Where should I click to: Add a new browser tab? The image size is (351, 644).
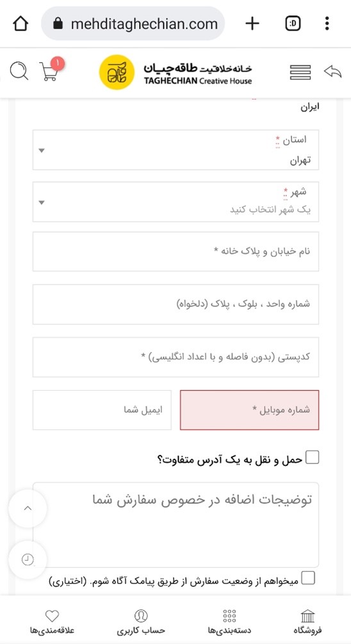(252, 24)
